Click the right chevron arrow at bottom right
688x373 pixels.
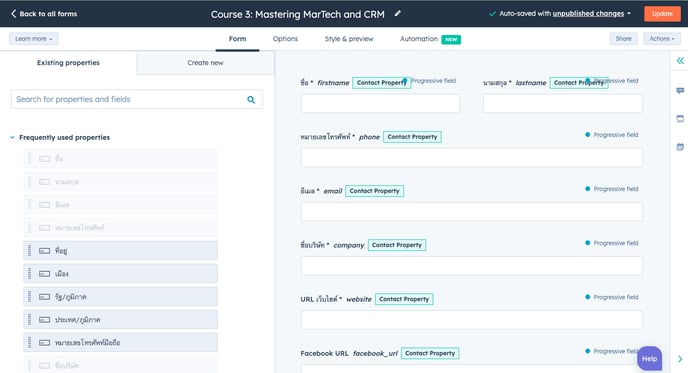680,359
